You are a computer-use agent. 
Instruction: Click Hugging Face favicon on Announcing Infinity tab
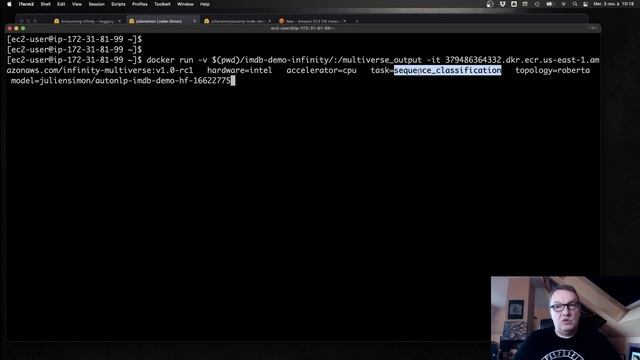click(57, 21)
